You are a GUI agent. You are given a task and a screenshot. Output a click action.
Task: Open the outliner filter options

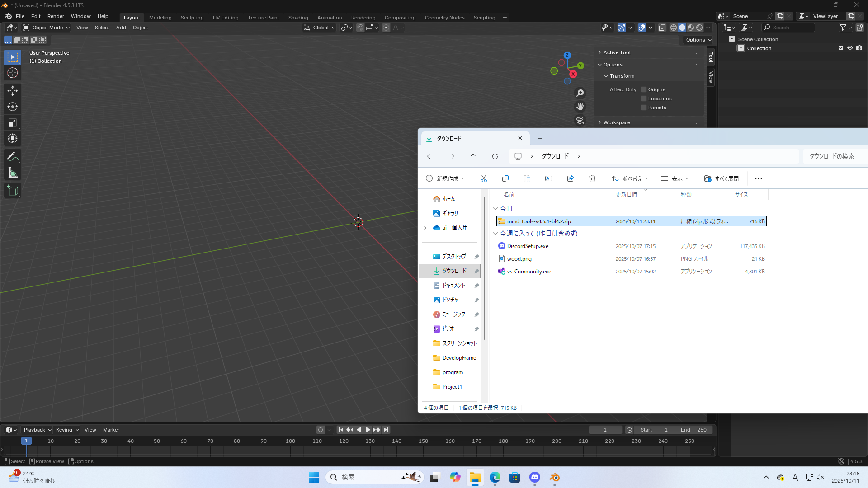click(x=843, y=28)
